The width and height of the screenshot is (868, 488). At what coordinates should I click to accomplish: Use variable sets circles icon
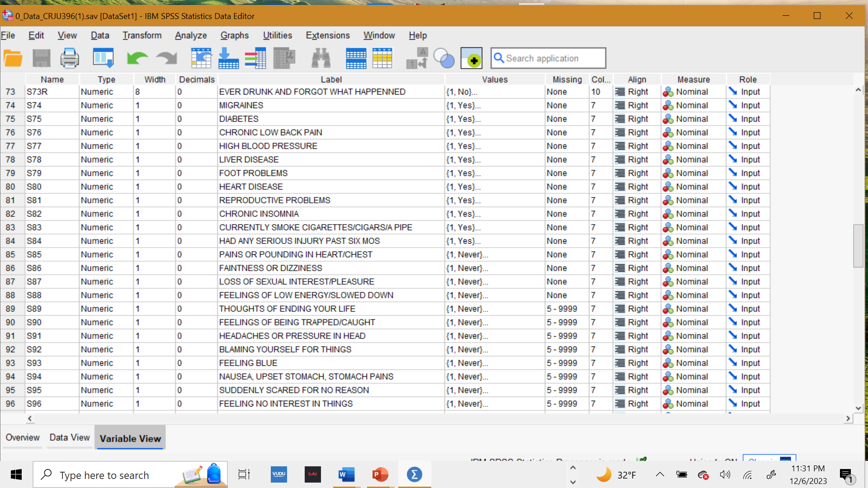(444, 58)
